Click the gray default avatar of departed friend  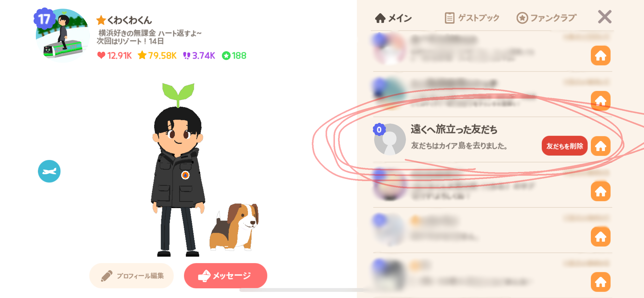[x=389, y=139]
